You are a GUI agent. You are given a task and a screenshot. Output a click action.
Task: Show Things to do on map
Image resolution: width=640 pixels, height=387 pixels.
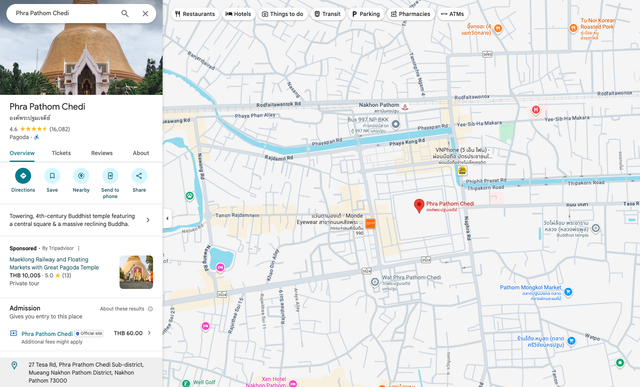pyautogui.click(x=282, y=14)
